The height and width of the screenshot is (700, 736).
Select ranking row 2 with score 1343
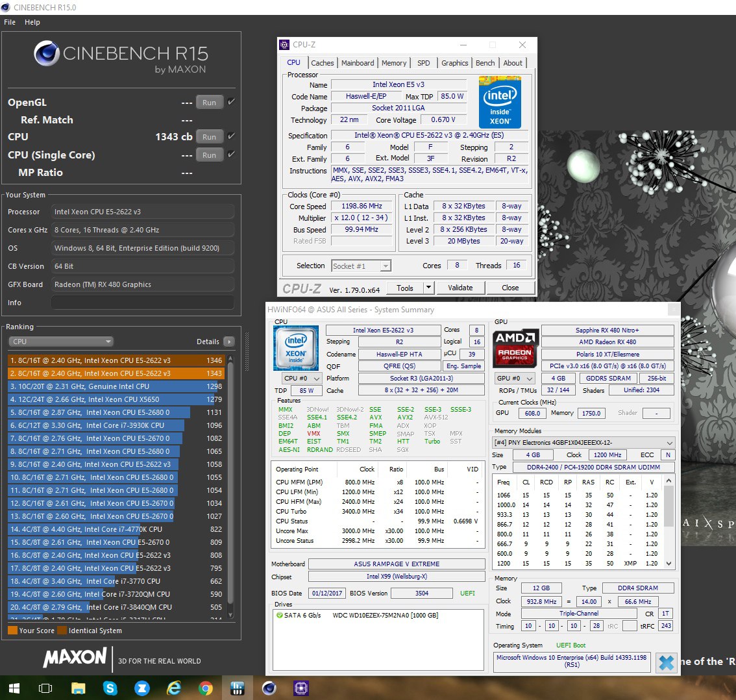(116, 373)
